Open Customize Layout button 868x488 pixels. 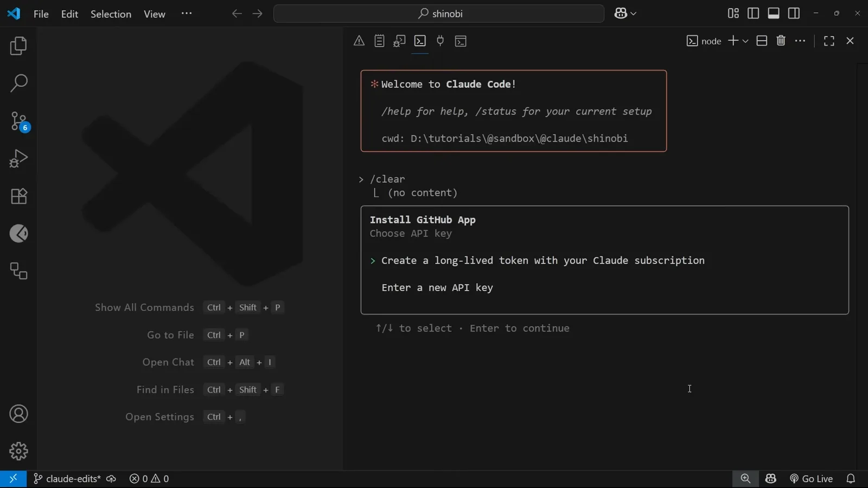733,14
